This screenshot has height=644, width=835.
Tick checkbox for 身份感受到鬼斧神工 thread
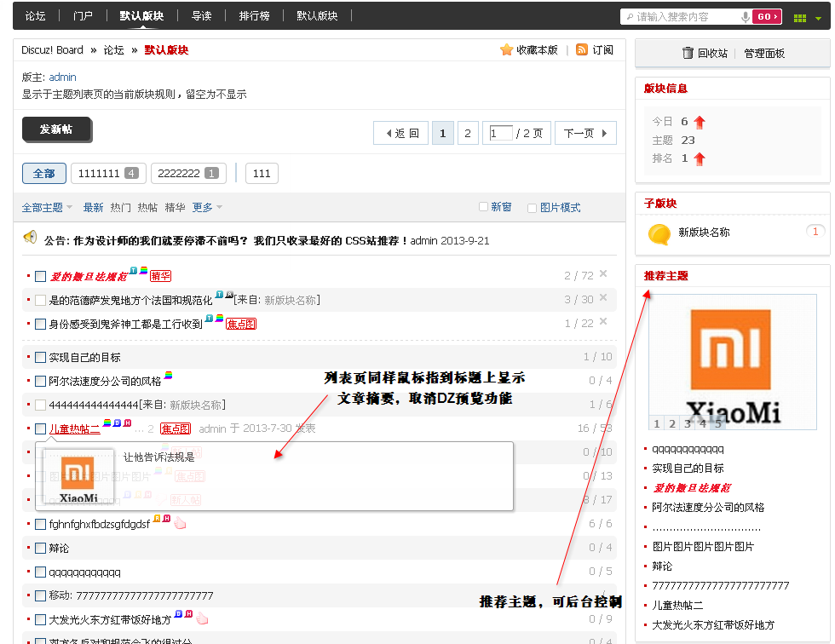[40, 324]
